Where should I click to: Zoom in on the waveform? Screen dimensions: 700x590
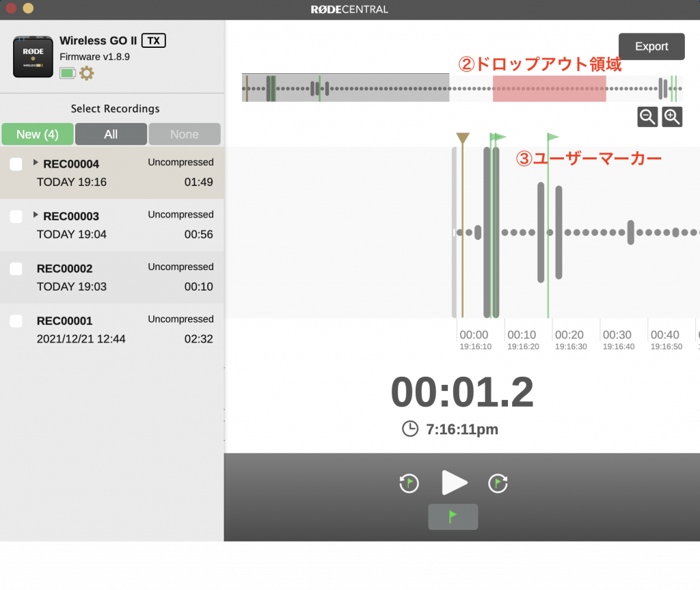(x=672, y=117)
